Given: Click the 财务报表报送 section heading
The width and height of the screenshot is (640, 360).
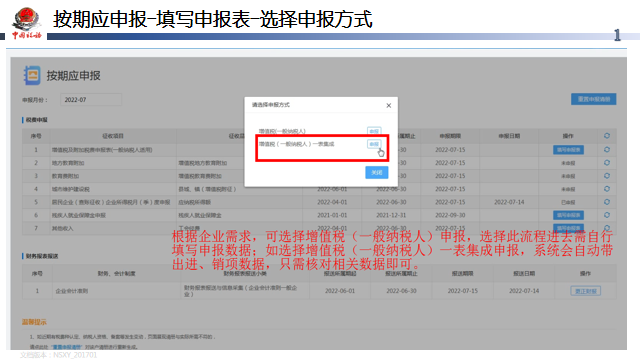Looking at the screenshot, I should [42, 256].
